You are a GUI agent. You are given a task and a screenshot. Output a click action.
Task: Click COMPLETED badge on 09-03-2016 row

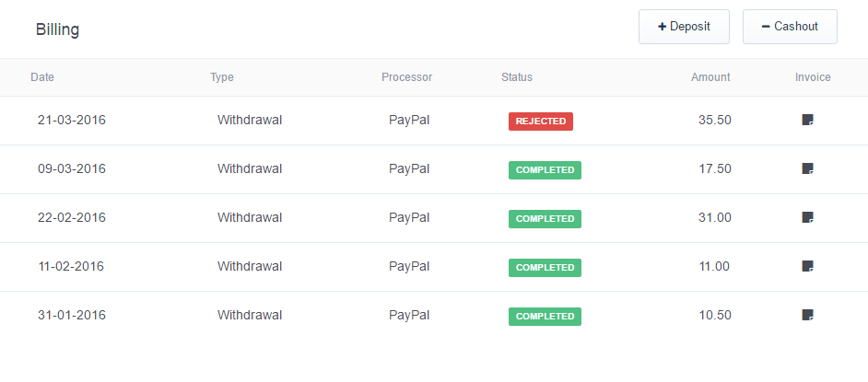[x=545, y=170]
